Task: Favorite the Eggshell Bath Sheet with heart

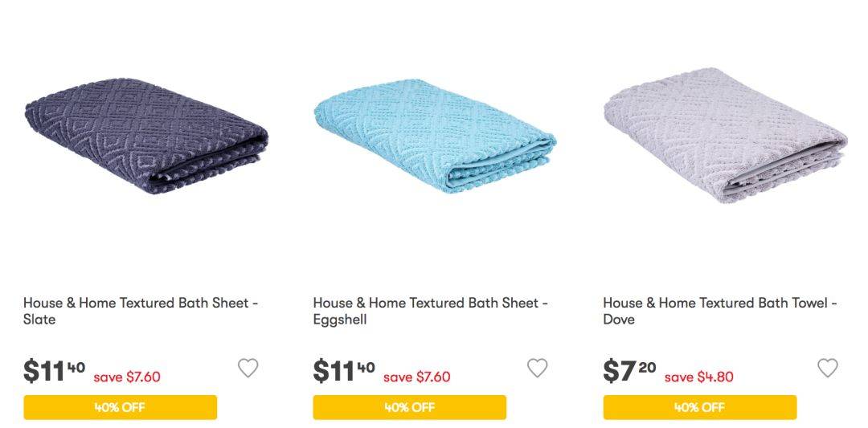Action: click(537, 368)
